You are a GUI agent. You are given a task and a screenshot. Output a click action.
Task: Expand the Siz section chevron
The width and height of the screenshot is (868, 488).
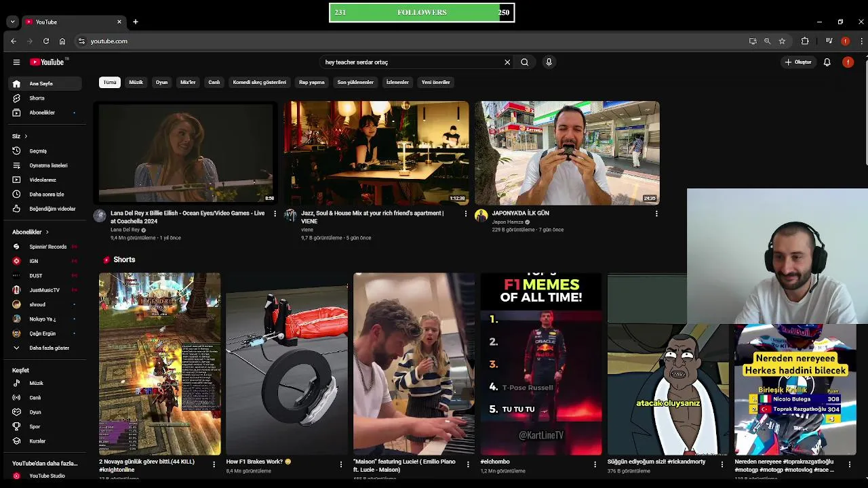(26, 136)
